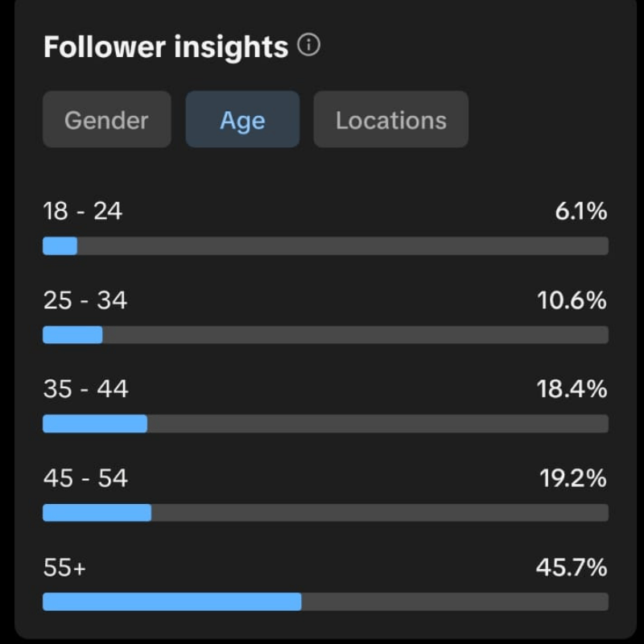The width and height of the screenshot is (644, 644).
Task: Select the Age tab
Action: tap(242, 120)
